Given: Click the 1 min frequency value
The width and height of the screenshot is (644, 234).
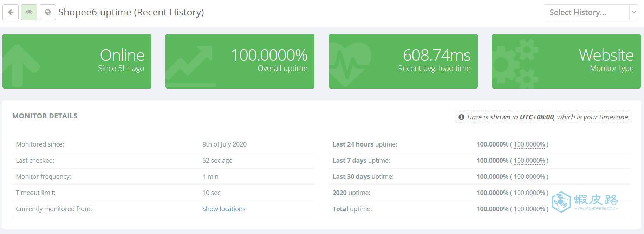Looking at the screenshot, I should (210, 176).
